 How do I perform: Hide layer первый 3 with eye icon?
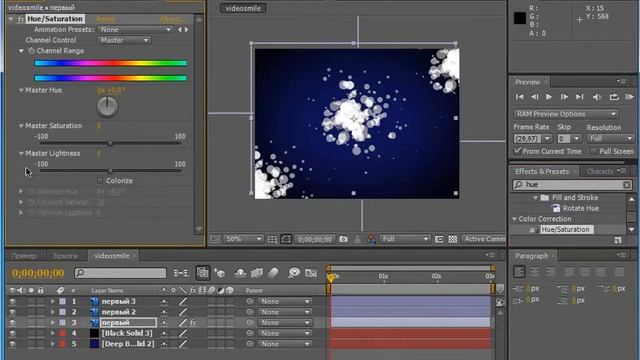(x=12, y=302)
